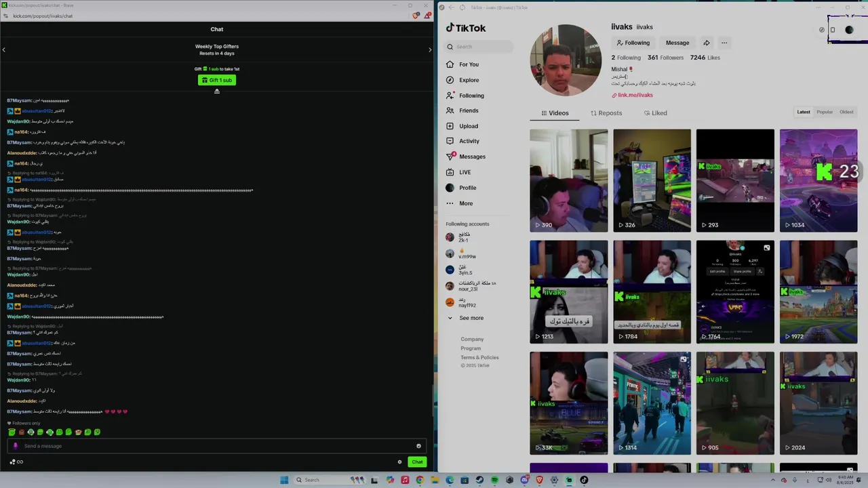Open the For You feed in TikTok
This screenshot has width=868, height=488.
pyautogui.click(x=462, y=64)
